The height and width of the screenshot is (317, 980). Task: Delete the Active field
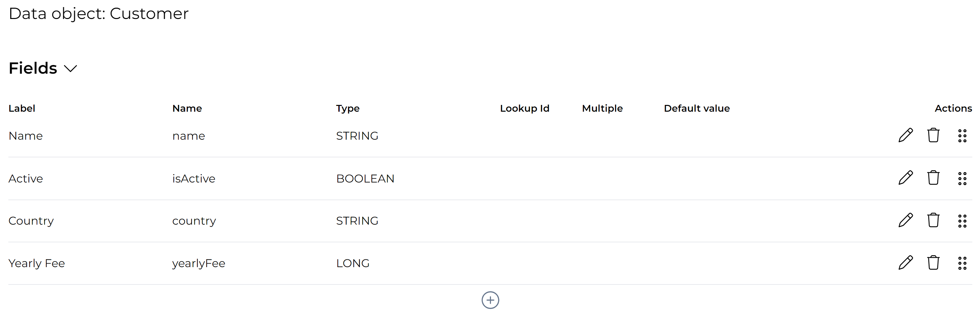click(934, 178)
